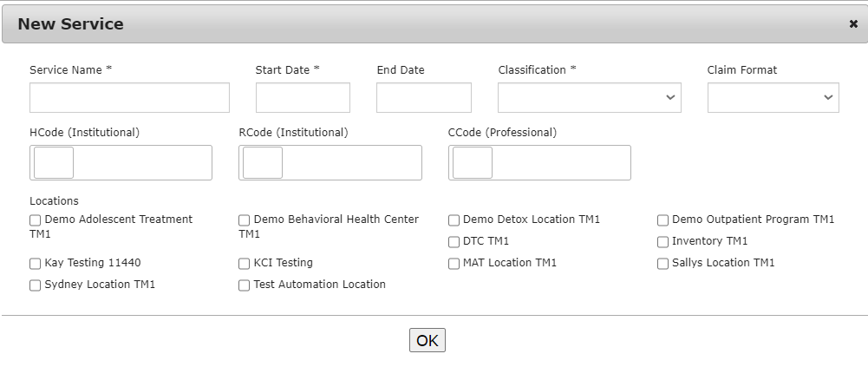Image resolution: width=868 pixels, height=367 pixels.
Task: Toggle the Inventory TM1 checkbox
Action: (x=663, y=242)
